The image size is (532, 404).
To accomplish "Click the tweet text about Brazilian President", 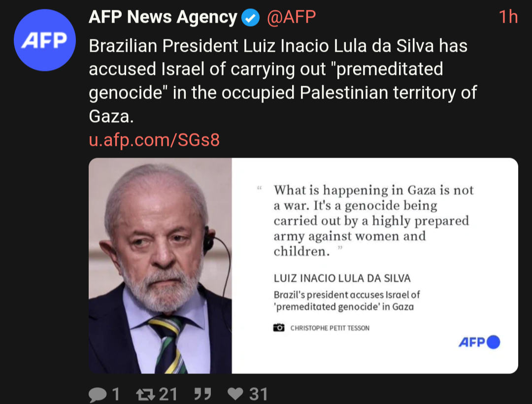I will (x=283, y=81).
